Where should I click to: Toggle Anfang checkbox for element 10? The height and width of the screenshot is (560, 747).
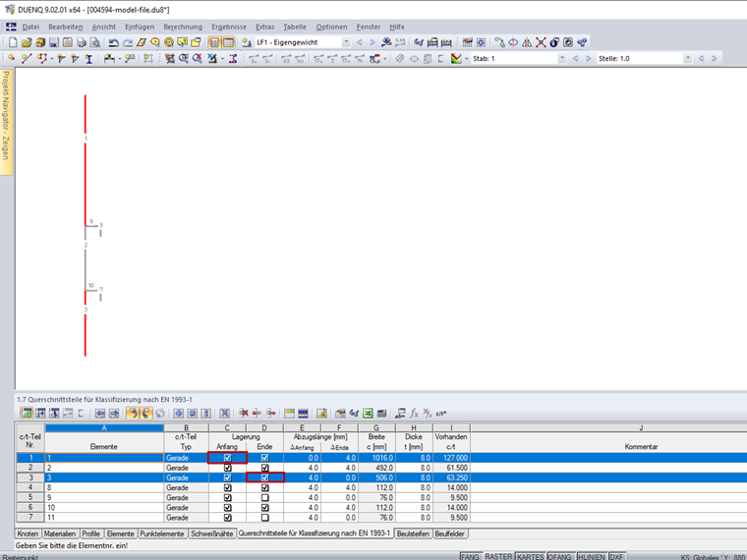tap(227, 508)
